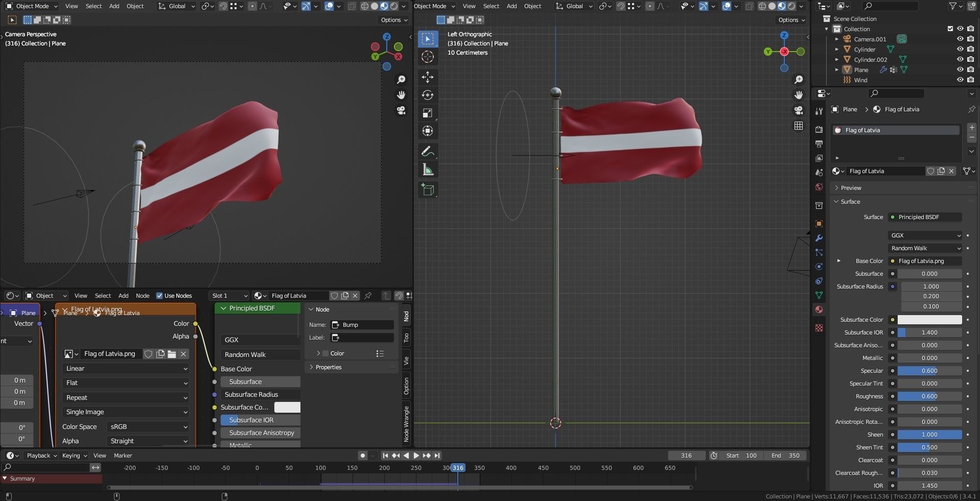Open Global transform orientation in right viewport
Image resolution: width=980 pixels, height=501 pixels.
click(574, 6)
